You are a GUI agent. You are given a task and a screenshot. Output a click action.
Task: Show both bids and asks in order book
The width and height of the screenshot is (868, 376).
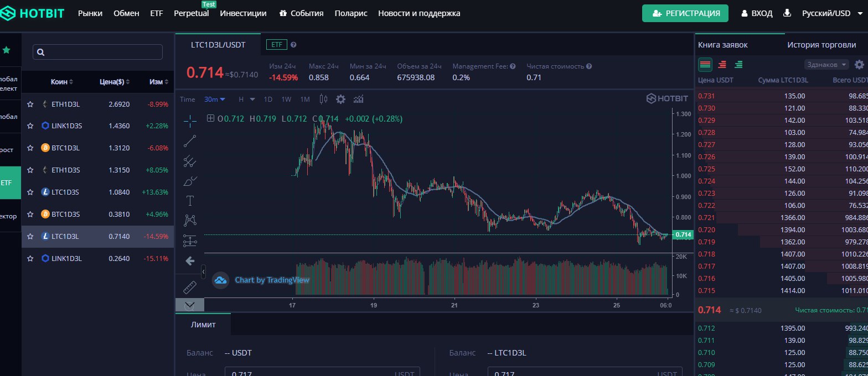coord(705,65)
